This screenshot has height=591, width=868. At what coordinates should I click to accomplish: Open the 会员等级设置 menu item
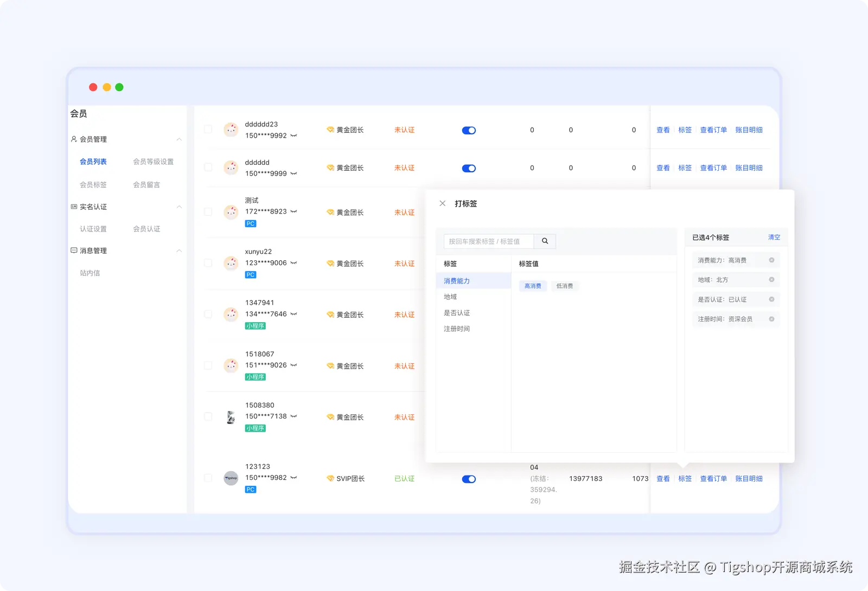coord(154,162)
